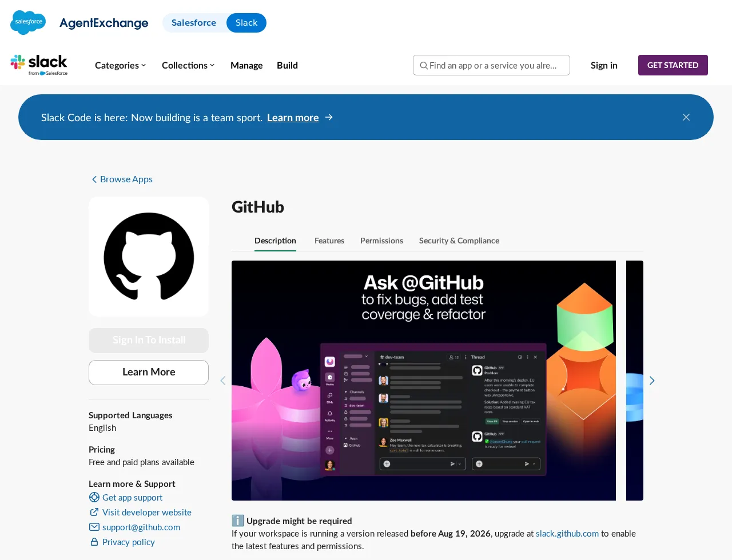The height and width of the screenshot is (560, 732).
Task: Click the Upgrade might be required info icon
Action: pyautogui.click(x=238, y=521)
